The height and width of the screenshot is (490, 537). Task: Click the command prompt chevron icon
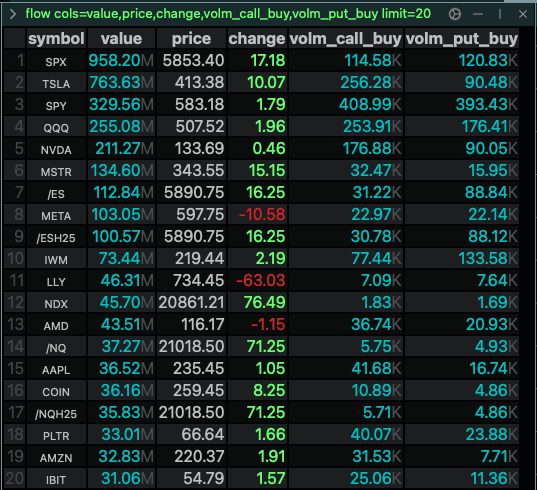click(13, 14)
